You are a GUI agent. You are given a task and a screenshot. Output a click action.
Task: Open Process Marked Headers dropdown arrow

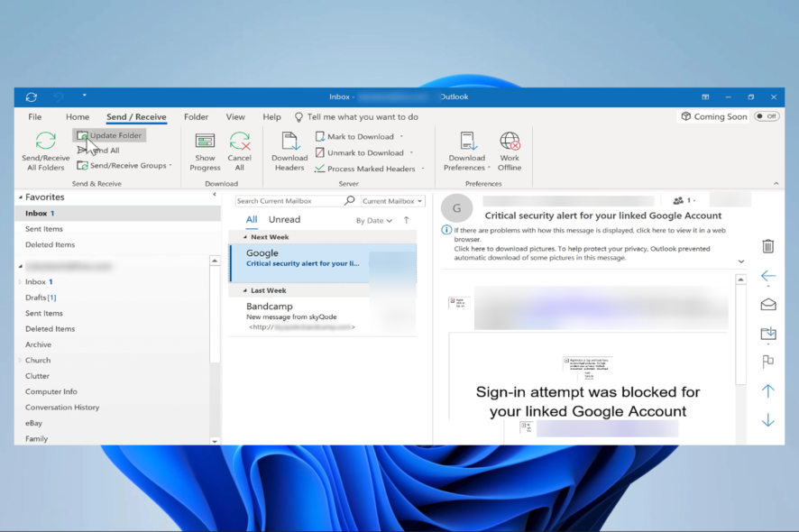[423, 169]
